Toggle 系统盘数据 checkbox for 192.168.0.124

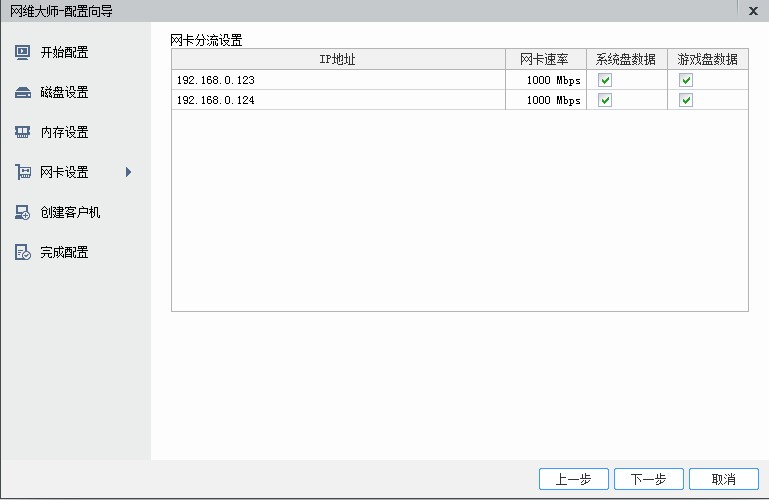605,100
